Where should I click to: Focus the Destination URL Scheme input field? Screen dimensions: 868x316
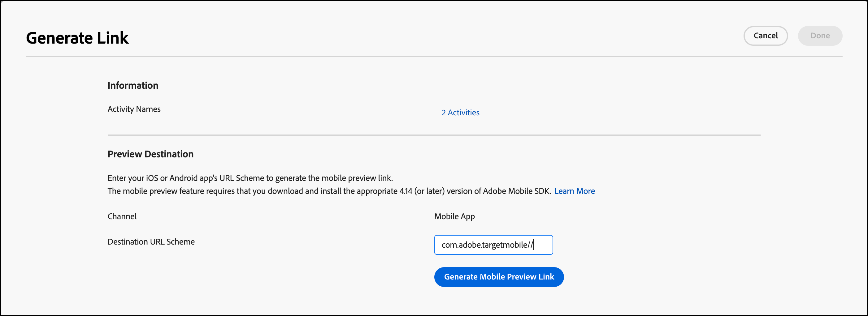493,245
